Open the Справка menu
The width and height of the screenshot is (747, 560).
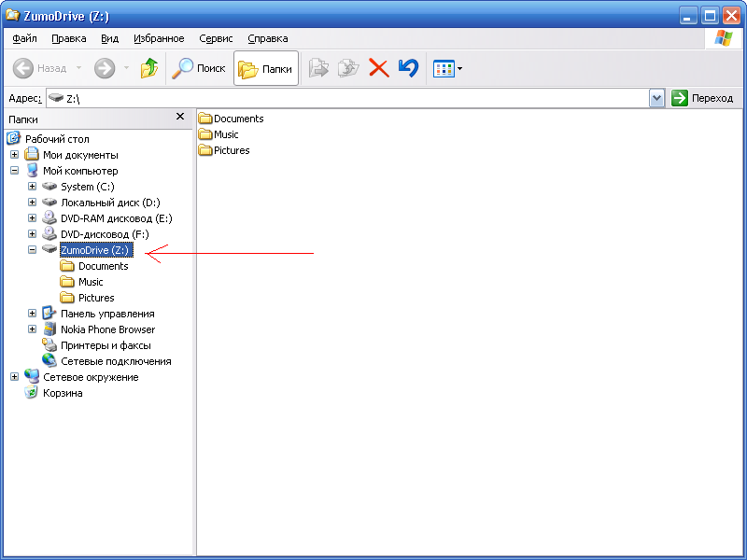(268, 38)
